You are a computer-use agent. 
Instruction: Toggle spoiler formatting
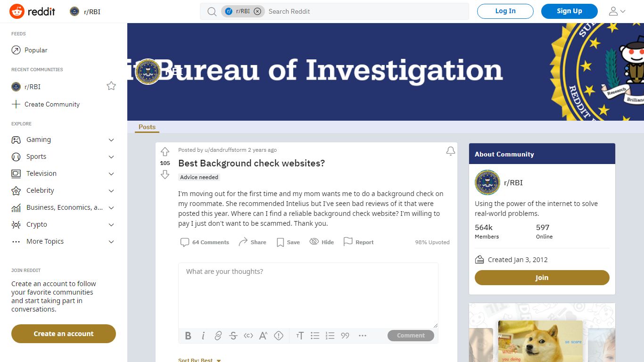tap(279, 336)
